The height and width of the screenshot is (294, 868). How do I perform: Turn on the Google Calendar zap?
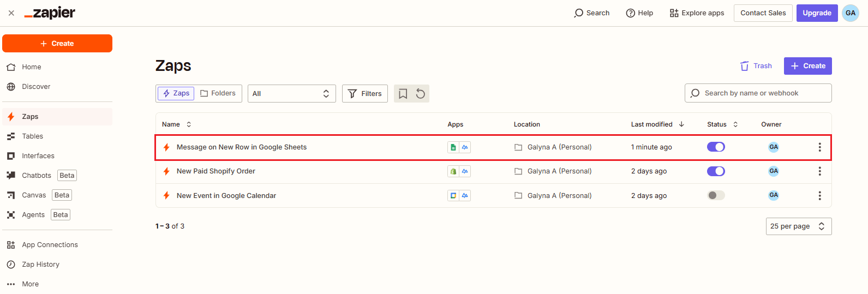[x=716, y=195]
